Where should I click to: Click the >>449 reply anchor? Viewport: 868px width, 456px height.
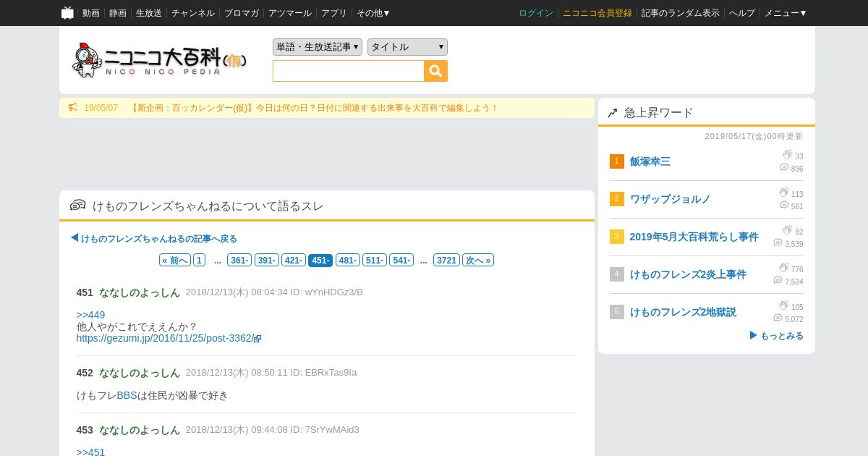pos(90,315)
